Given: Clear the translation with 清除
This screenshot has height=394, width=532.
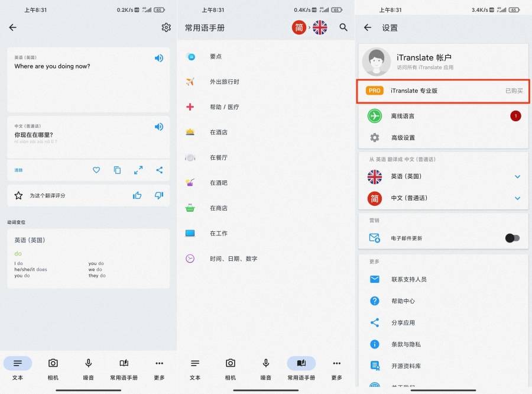Looking at the screenshot, I should (19, 170).
